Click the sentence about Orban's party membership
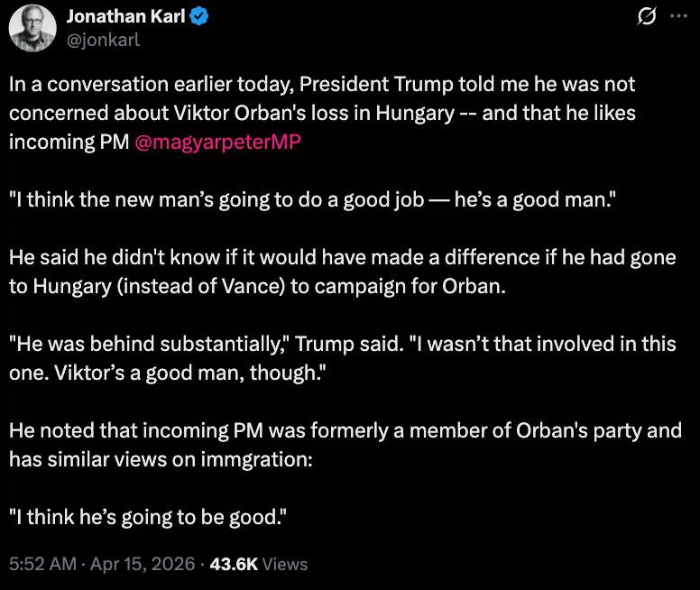This screenshot has height=590, width=700. (345, 430)
